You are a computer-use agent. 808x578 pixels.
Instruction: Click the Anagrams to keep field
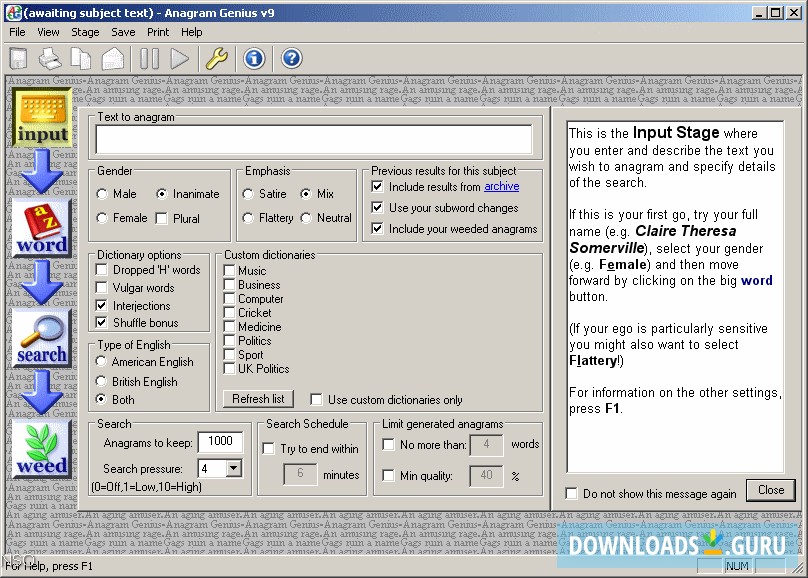[220, 441]
